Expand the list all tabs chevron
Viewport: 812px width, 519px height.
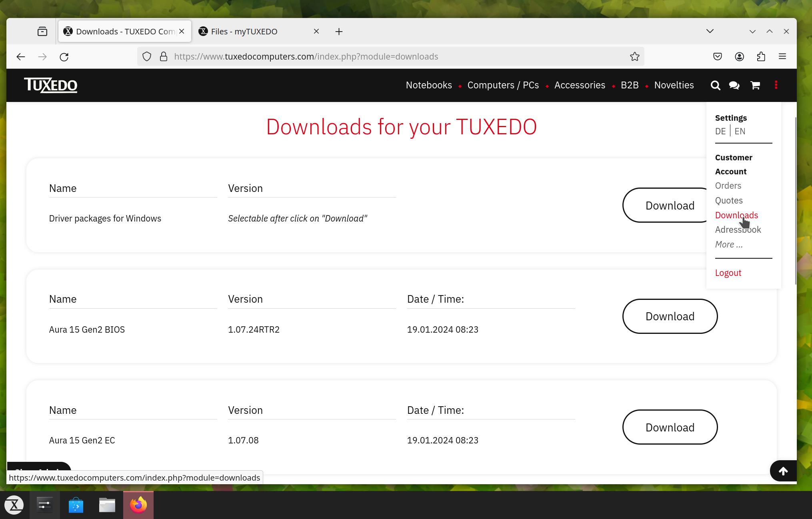(710, 31)
